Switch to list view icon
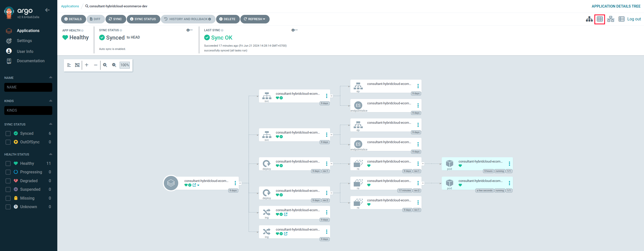 point(622,19)
